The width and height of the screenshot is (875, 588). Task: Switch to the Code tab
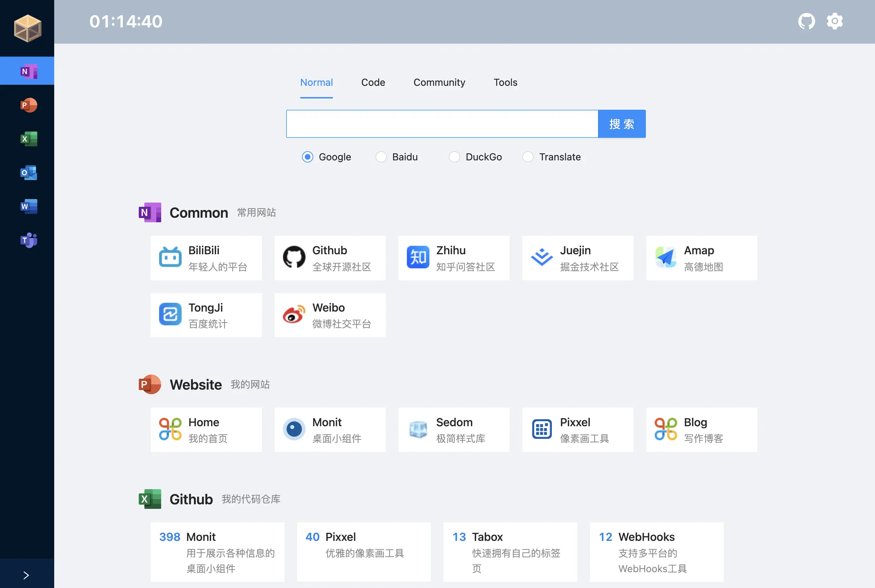tap(373, 83)
